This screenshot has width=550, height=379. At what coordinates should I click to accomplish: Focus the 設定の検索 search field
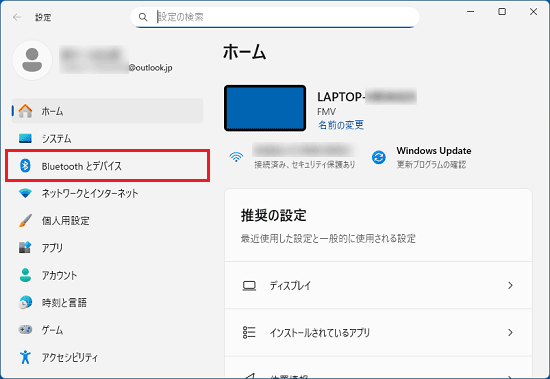point(275,17)
